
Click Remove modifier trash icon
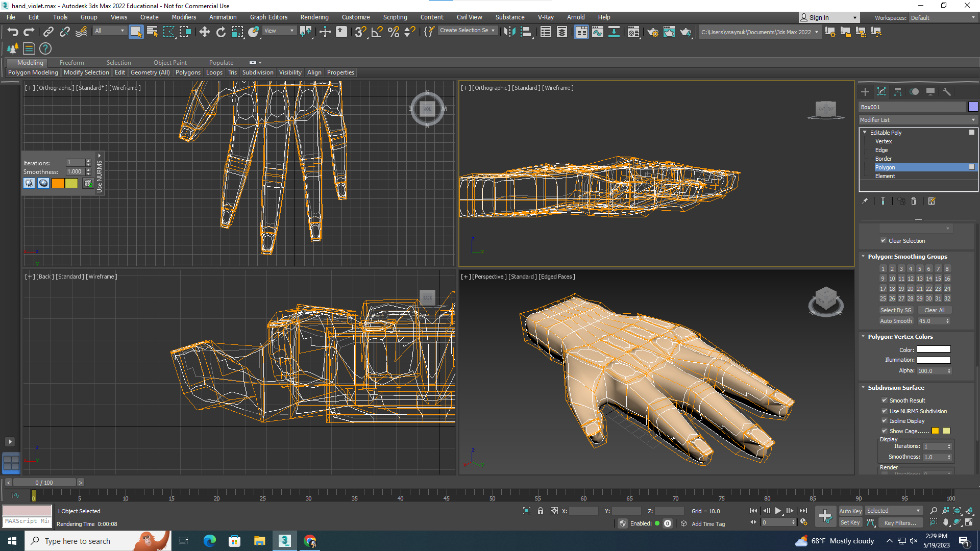(x=914, y=202)
